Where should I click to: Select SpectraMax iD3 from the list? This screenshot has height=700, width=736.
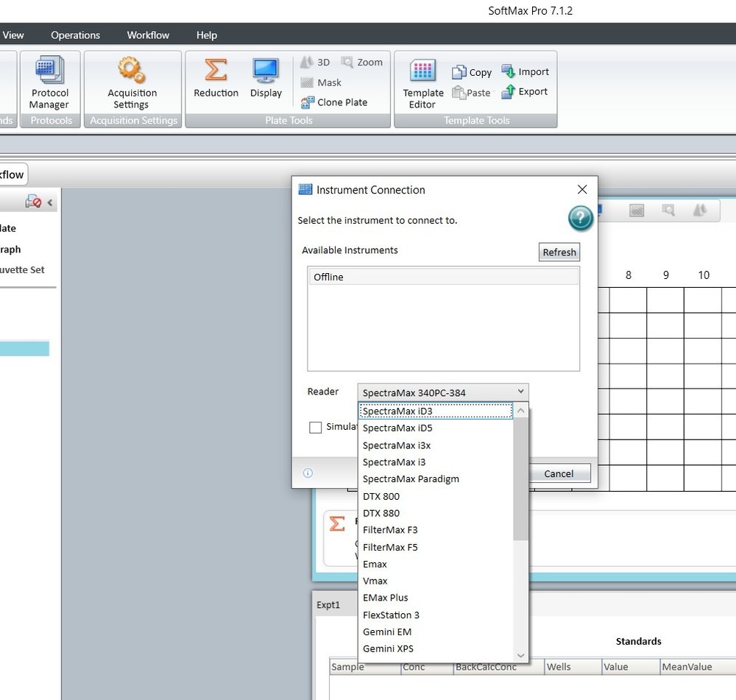[436, 411]
